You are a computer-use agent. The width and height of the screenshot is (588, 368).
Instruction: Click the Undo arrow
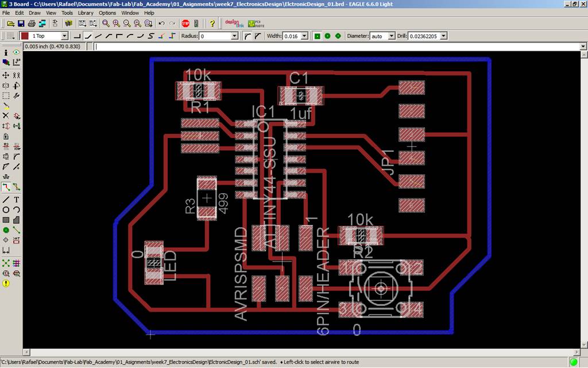pyautogui.click(x=161, y=24)
